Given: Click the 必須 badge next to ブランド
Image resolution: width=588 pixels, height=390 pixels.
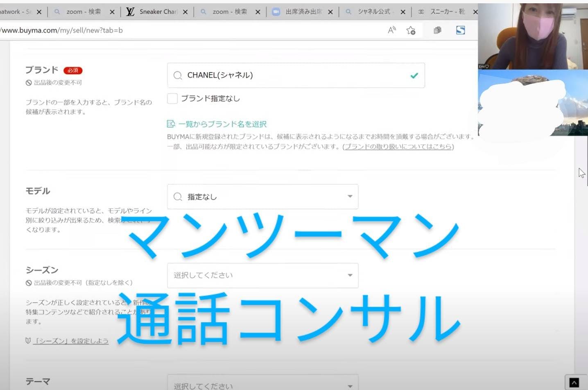Looking at the screenshot, I should pyautogui.click(x=73, y=70).
